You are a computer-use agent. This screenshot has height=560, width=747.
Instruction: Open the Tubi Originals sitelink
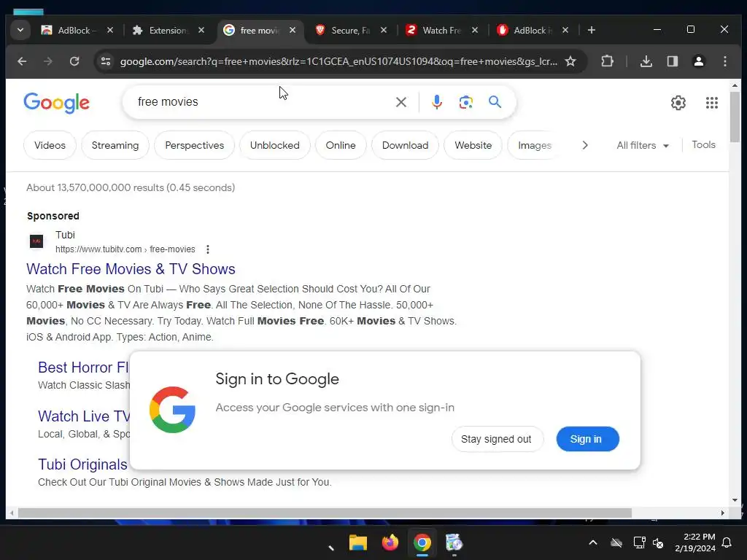click(x=82, y=464)
